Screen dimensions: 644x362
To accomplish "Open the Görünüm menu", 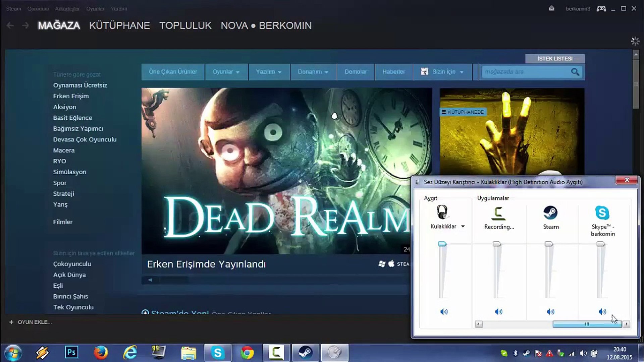I will point(38,9).
